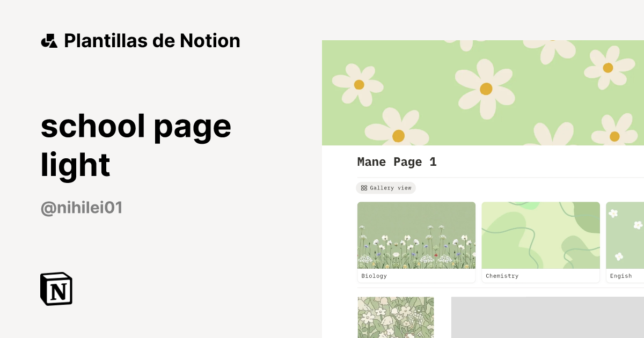Screen dimensions: 644x338
Task: Click the Chemistry card title text
Action: 502,276
